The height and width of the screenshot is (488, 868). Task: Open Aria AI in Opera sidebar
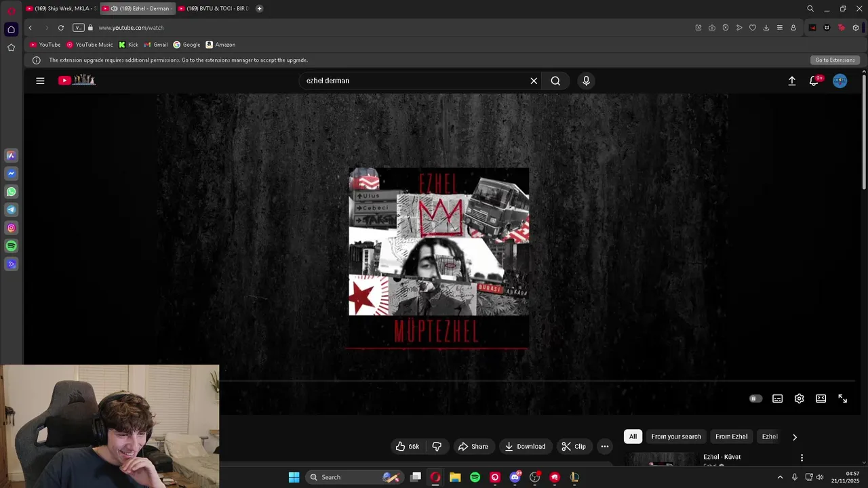[11, 155]
